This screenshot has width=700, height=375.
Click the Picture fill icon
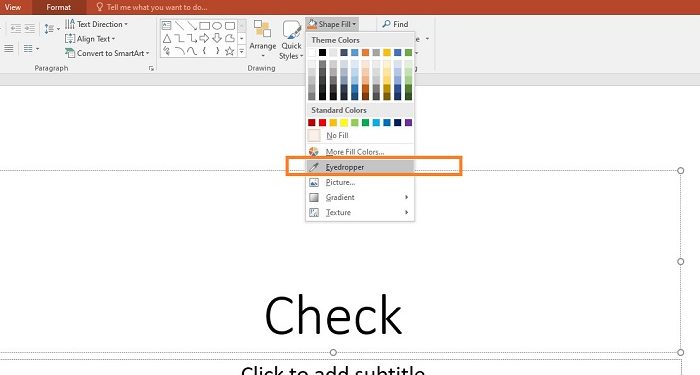tap(314, 182)
